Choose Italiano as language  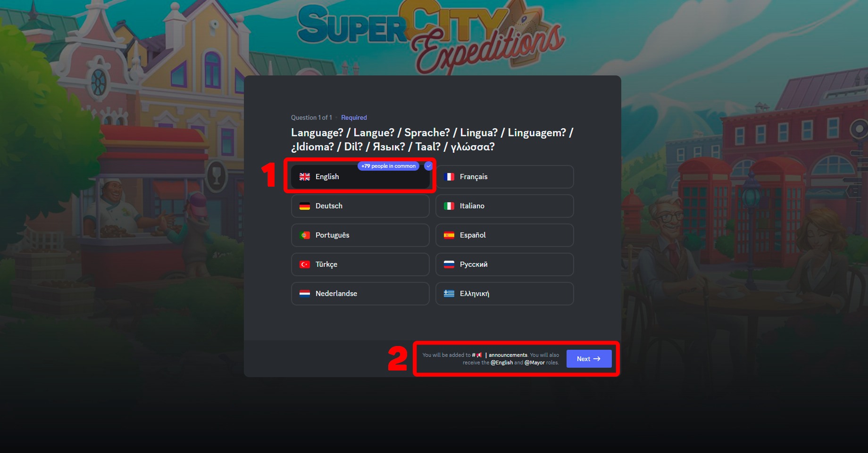(x=505, y=206)
